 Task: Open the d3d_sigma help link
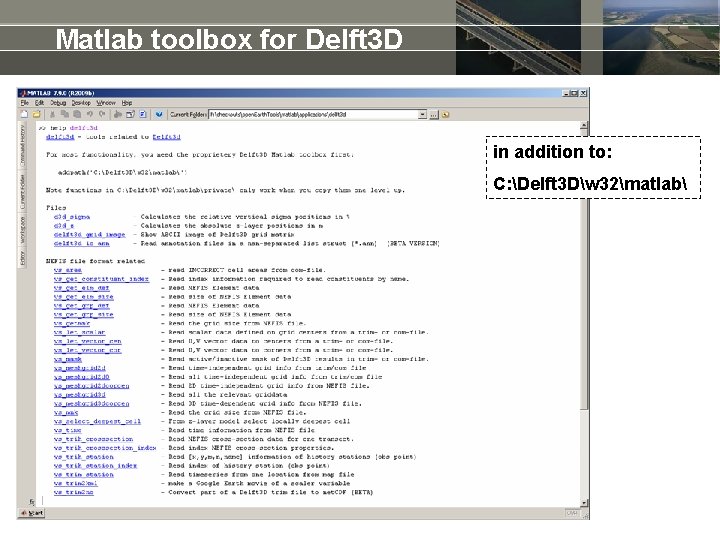(x=72, y=217)
